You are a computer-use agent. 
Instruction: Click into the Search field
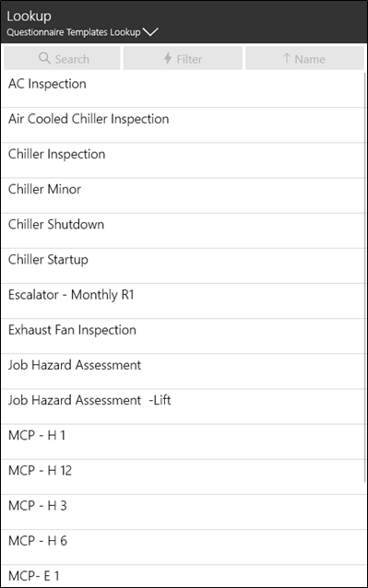pos(62,58)
